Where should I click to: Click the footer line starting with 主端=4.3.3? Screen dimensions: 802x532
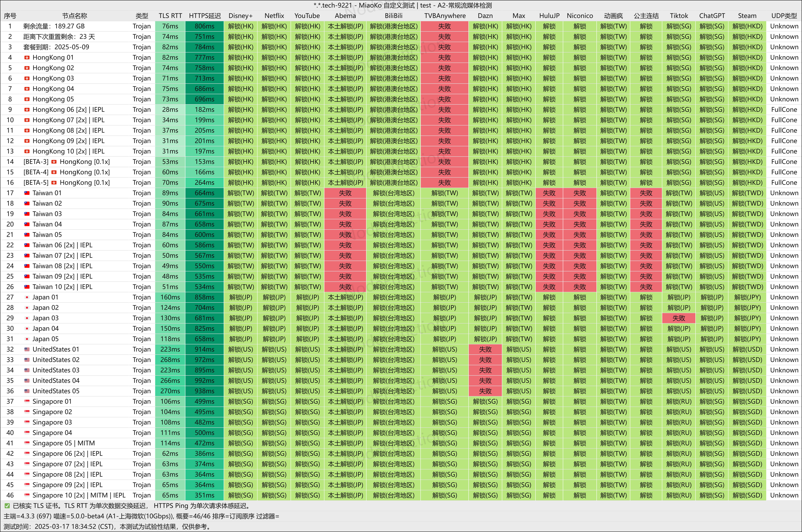[141, 516]
